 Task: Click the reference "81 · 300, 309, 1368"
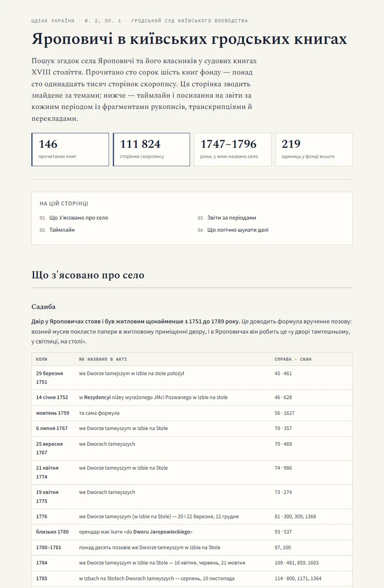pyautogui.click(x=295, y=516)
